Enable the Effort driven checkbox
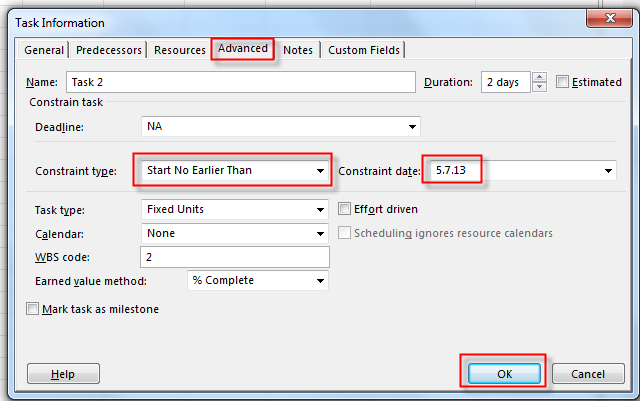640x401 pixels. pyautogui.click(x=345, y=210)
